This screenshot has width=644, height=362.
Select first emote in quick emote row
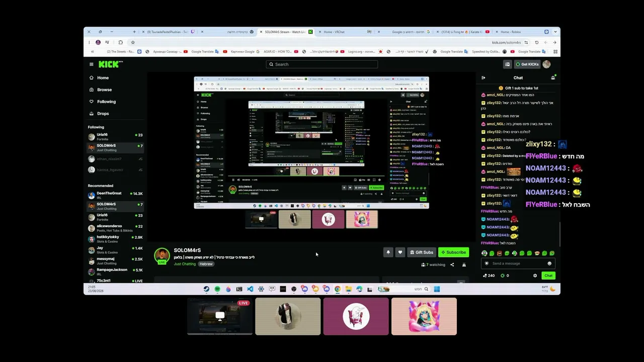(x=484, y=253)
